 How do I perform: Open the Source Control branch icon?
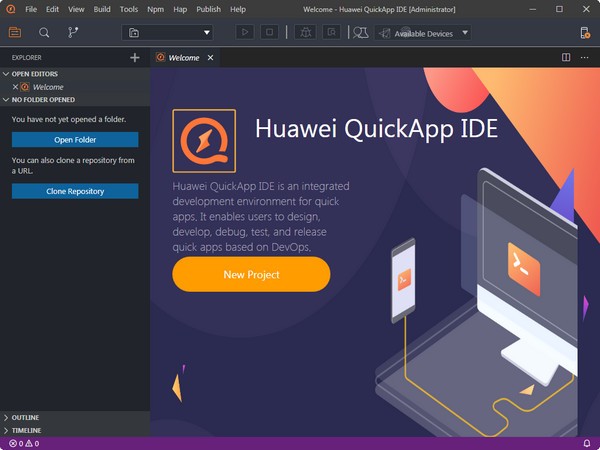coord(73,32)
